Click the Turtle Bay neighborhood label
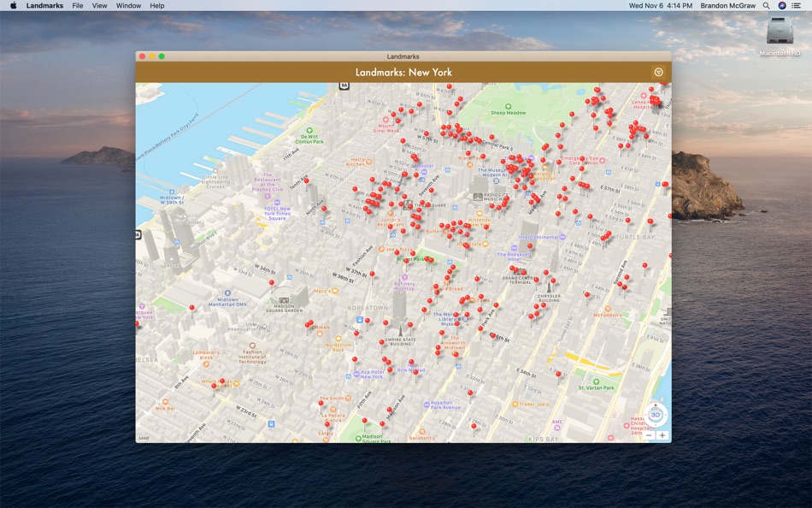 tap(635, 238)
